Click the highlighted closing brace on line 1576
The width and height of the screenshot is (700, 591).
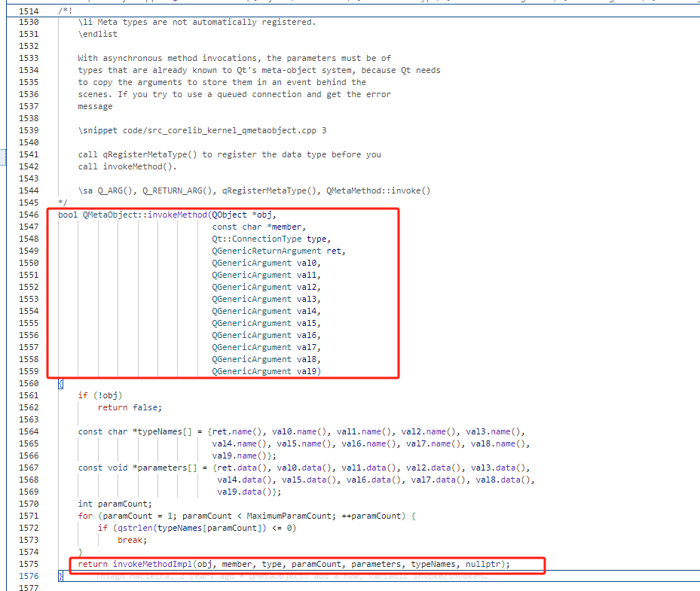tap(61, 576)
